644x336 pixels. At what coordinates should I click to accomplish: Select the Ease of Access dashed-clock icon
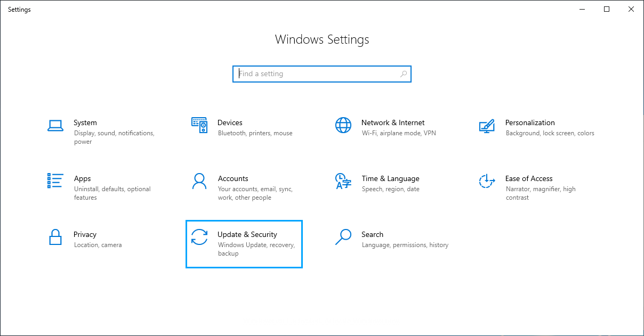[x=487, y=181]
